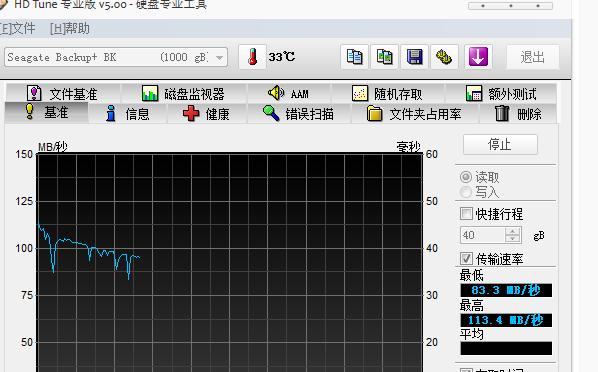This screenshot has height=372, width=598.
Task: Open the 随机存取 random access tab
Action: point(387,93)
